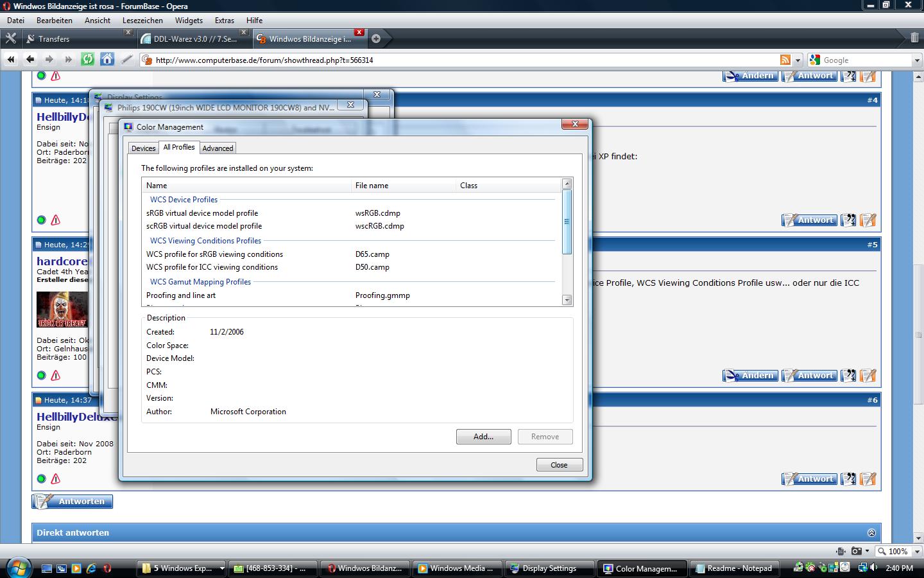Click Close in Color Management dialog
Screen dimensions: 924x578
point(559,465)
